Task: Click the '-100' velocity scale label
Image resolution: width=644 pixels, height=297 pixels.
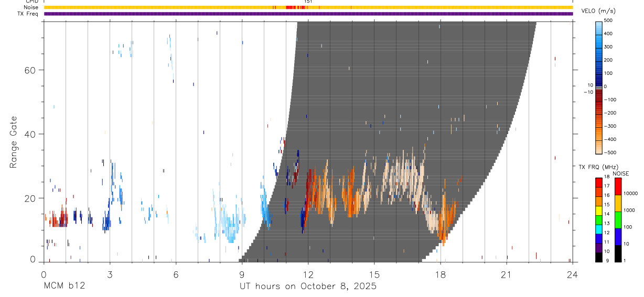Action: coord(610,100)
